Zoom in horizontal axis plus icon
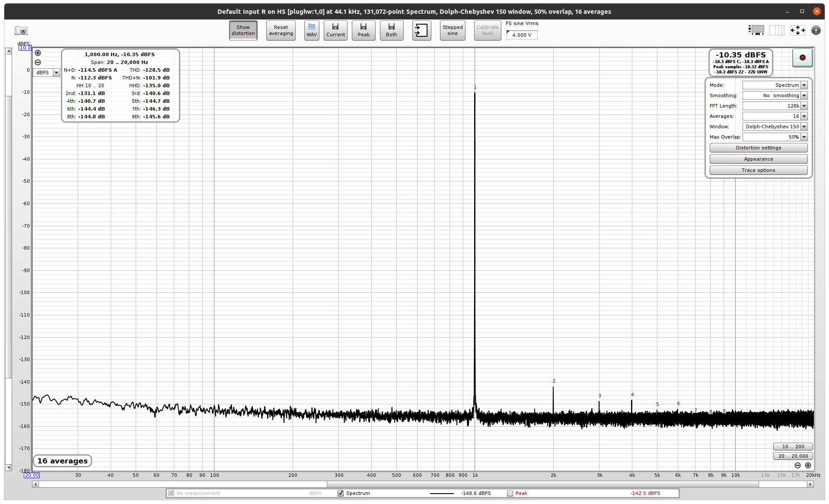 808,465
